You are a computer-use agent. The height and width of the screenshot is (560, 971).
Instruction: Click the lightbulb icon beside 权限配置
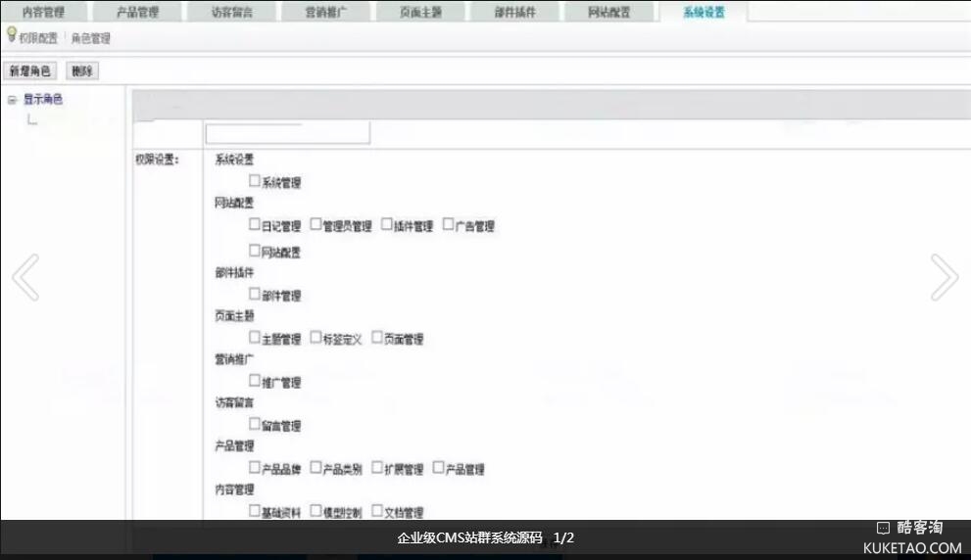pyautogui.click(x=11, y=34)
